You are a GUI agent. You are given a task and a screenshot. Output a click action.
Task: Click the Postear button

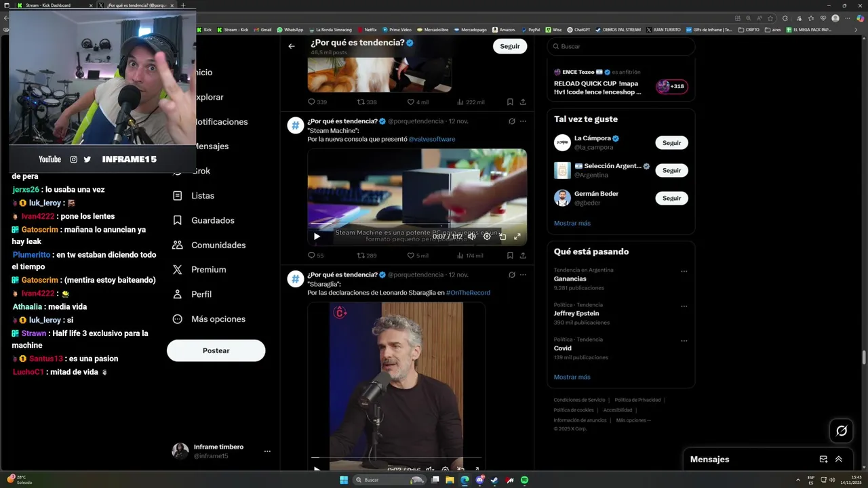click(216, 350)
